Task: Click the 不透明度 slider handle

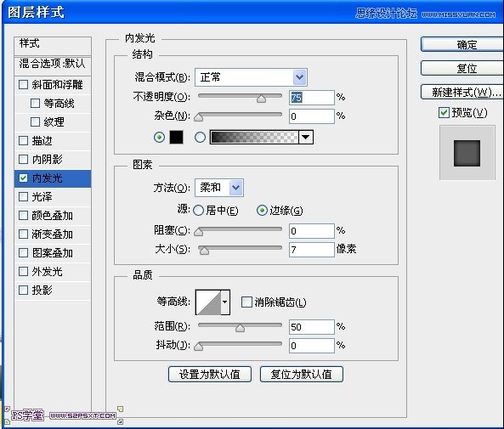Action: pyautogui.click(x=261, y=99)
